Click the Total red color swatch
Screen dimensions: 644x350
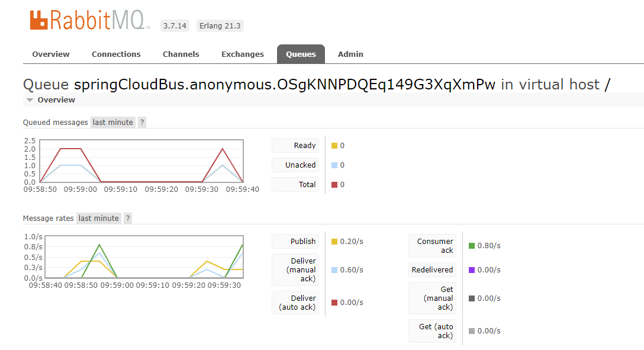pos(334,185)
